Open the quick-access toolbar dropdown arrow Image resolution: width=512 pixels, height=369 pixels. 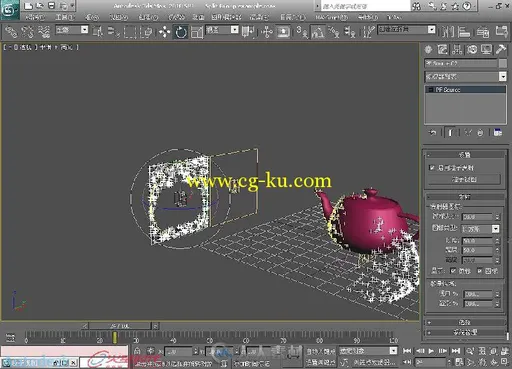coord(72,6)
